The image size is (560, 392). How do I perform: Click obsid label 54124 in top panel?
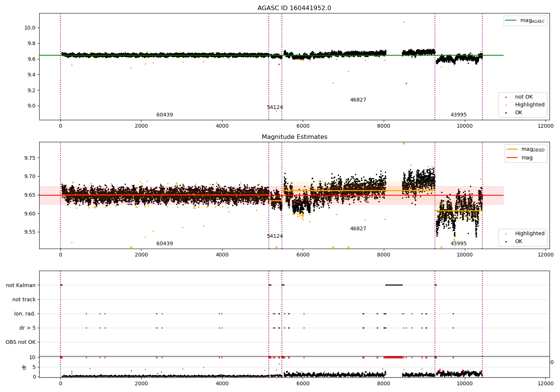coord(275,108)
